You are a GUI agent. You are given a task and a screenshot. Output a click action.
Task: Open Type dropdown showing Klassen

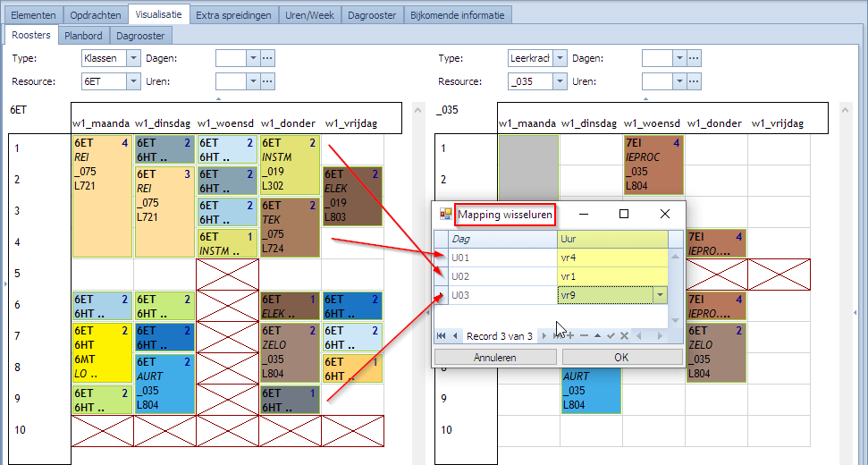(x=133, y=58)
